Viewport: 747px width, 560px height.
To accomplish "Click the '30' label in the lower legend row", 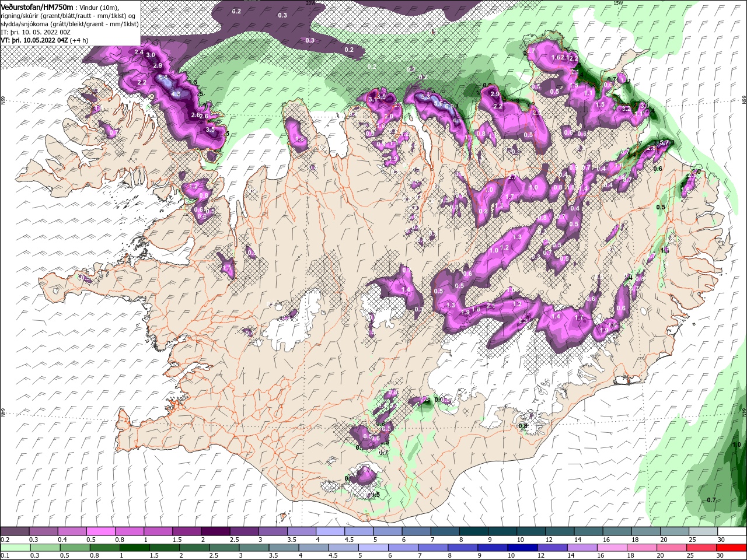I will coord(721,556).
